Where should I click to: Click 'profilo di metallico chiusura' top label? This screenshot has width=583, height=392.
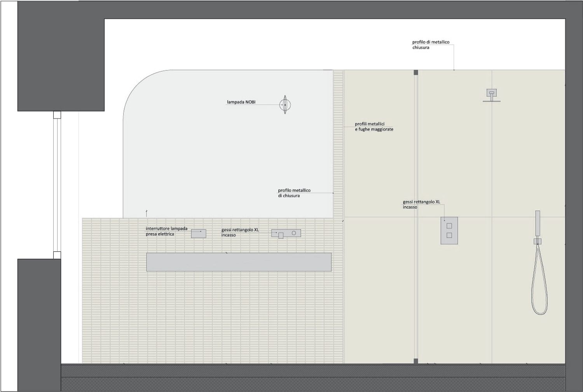pyautogui.click(x=431, y=45)
